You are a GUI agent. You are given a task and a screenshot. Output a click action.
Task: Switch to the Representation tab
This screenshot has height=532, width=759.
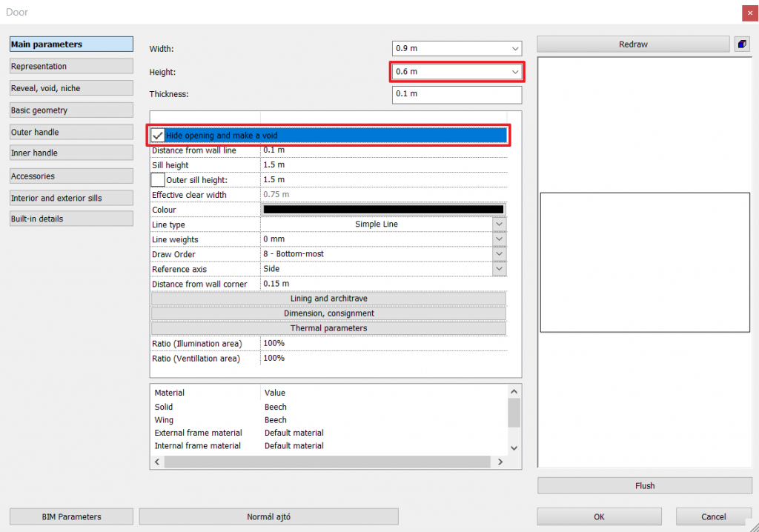[x=71, y=67]
